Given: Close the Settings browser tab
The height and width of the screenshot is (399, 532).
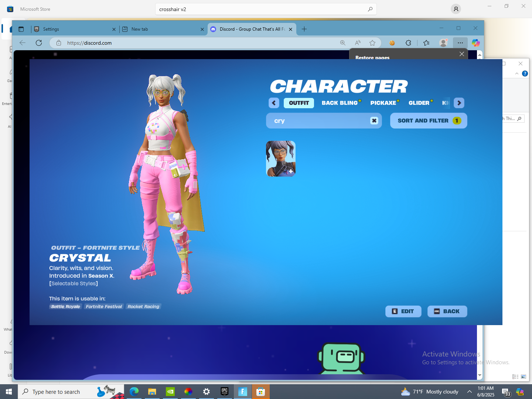Looking at the screenshot, I should [x=114, y=29].
